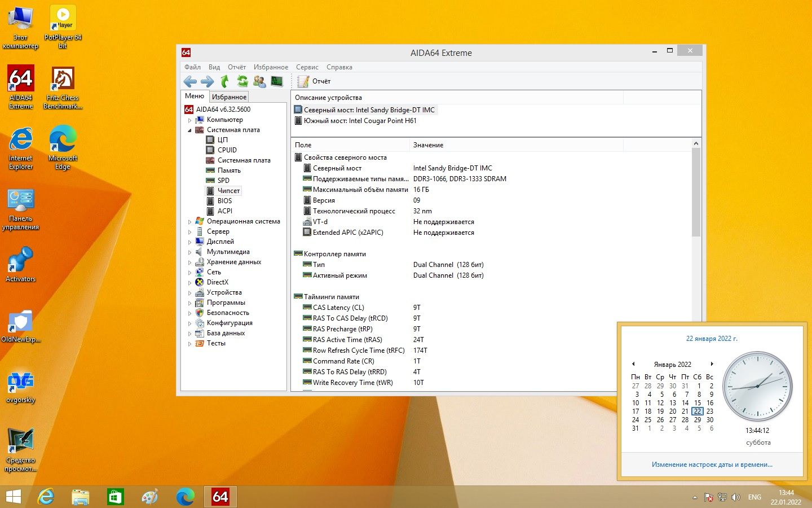Select Fritz Chess Benchmark desktop icon
This screenshot has width=812, height=508.
point(63,87)
